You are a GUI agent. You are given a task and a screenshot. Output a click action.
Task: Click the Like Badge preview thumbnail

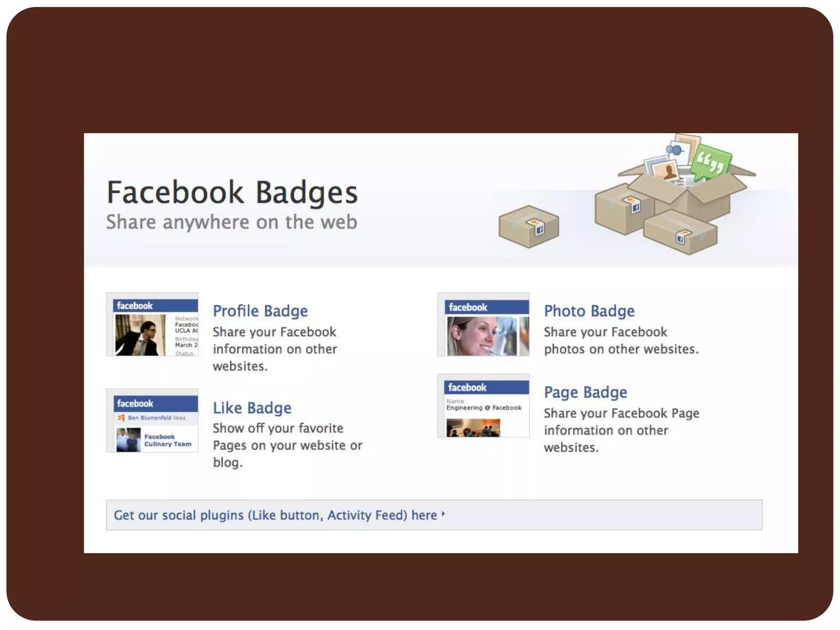(x=152, y=420)
